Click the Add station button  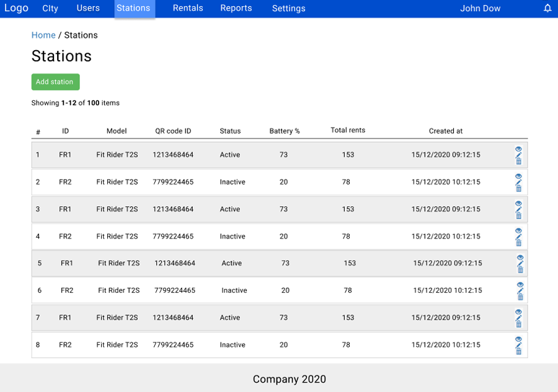[x=56, y=82]
